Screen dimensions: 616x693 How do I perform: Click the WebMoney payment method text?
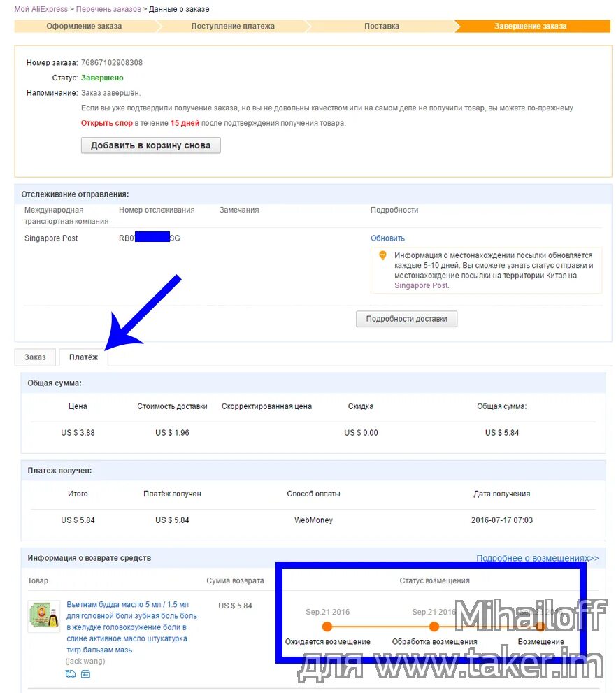click(x=313, y=520)
